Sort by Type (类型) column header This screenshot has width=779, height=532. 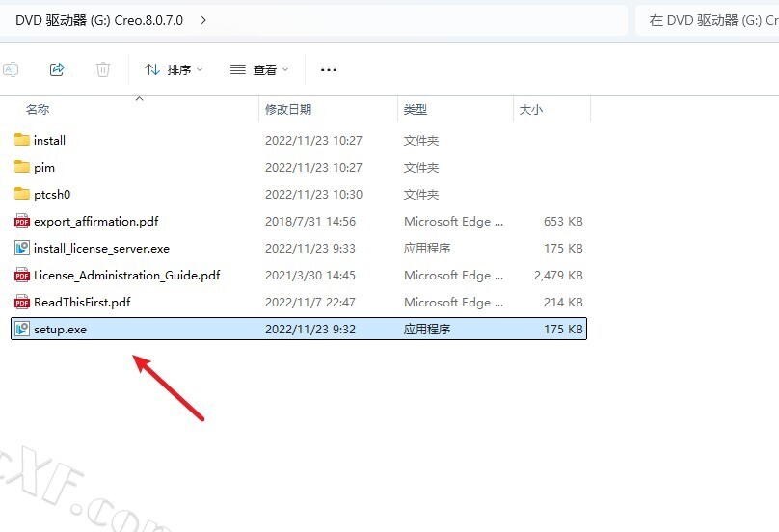pyautogui.click(x=416, y=109)
